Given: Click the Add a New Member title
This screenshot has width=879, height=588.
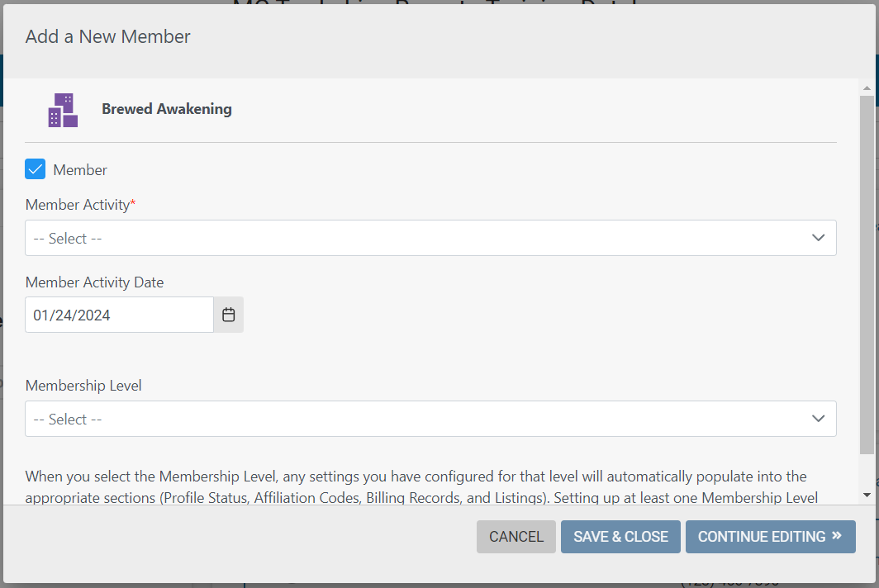Looking at the screenshot, I should point(107,36).
